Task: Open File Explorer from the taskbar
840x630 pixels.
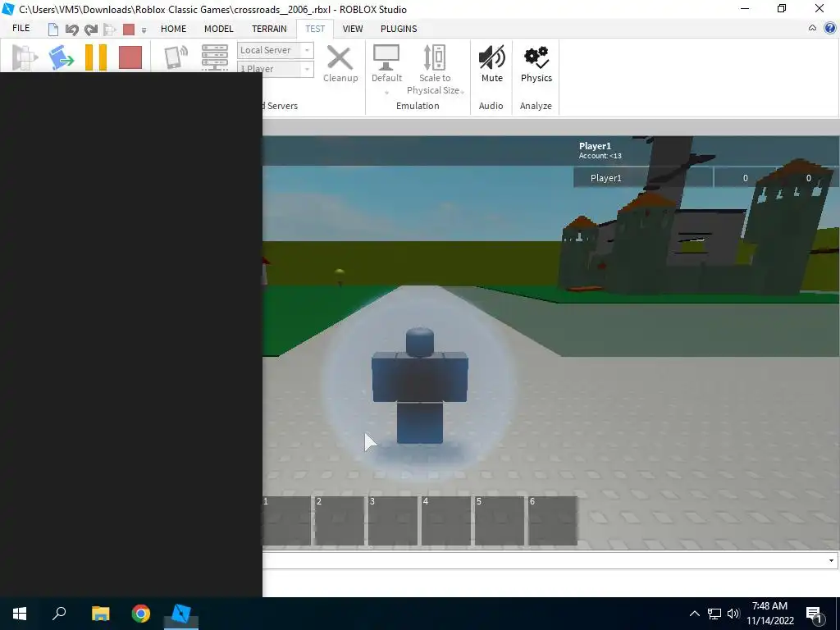Action: click(x=100, y=614)
